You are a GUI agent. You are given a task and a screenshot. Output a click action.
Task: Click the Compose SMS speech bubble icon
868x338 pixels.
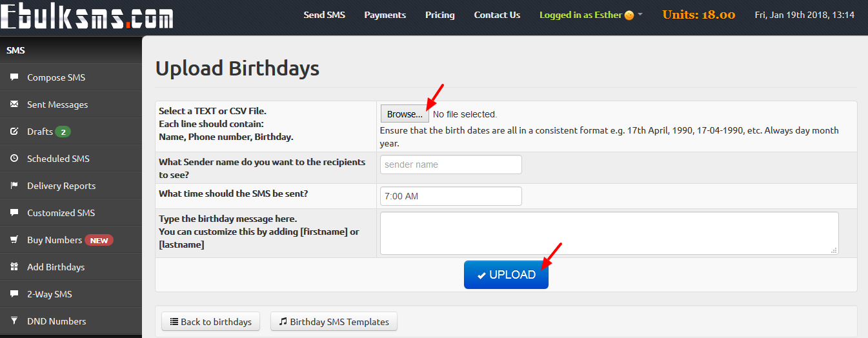pos(14,77)
